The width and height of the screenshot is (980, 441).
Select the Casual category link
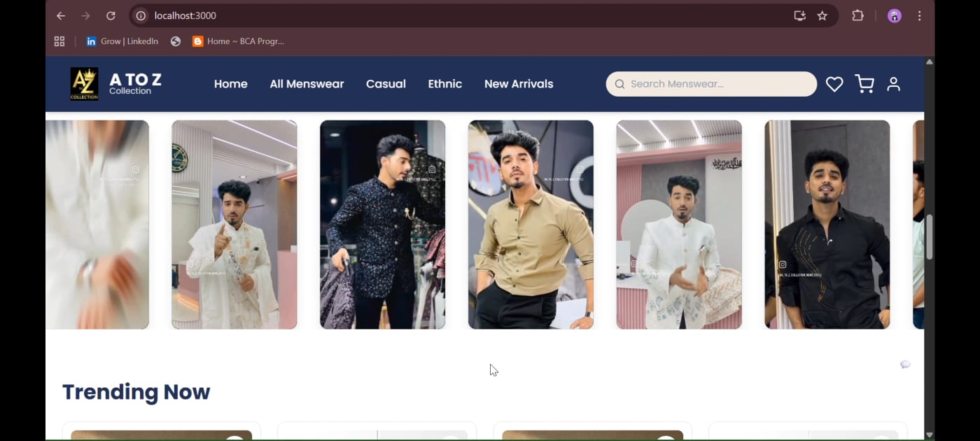coord(386,84)
